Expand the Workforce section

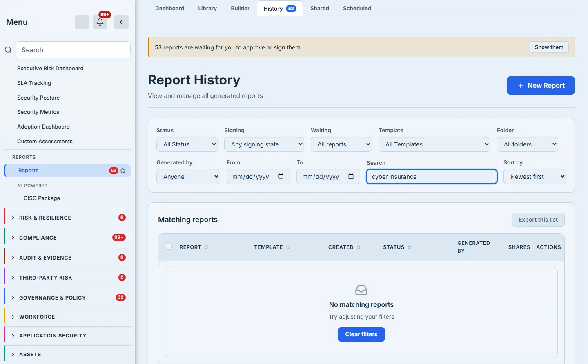point(67,317)
